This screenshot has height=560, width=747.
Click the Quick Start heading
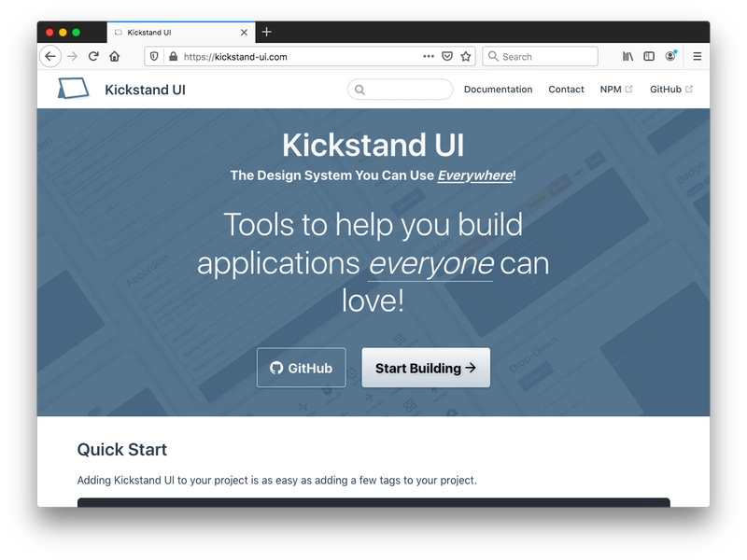click(122, 450)
